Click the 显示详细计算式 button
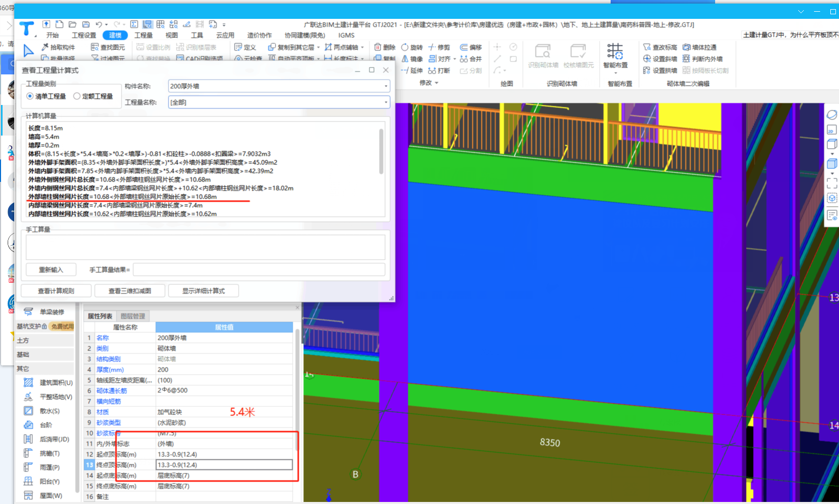This screenshot has height=504, width=839. click(203, 291)
